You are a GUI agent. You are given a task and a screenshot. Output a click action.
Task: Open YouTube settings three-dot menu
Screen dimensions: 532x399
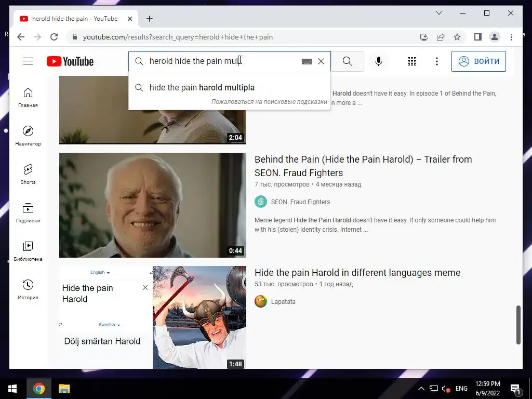436,61
